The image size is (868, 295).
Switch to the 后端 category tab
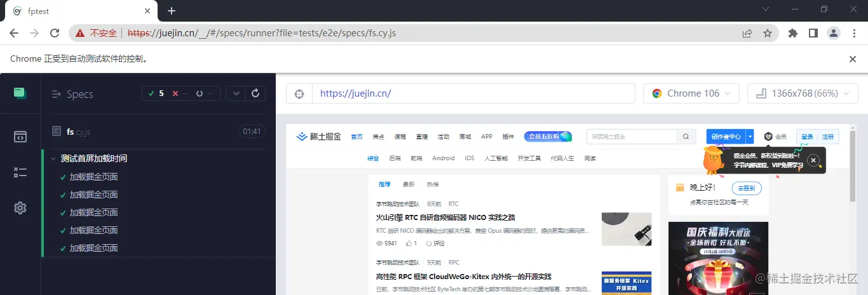395,158
